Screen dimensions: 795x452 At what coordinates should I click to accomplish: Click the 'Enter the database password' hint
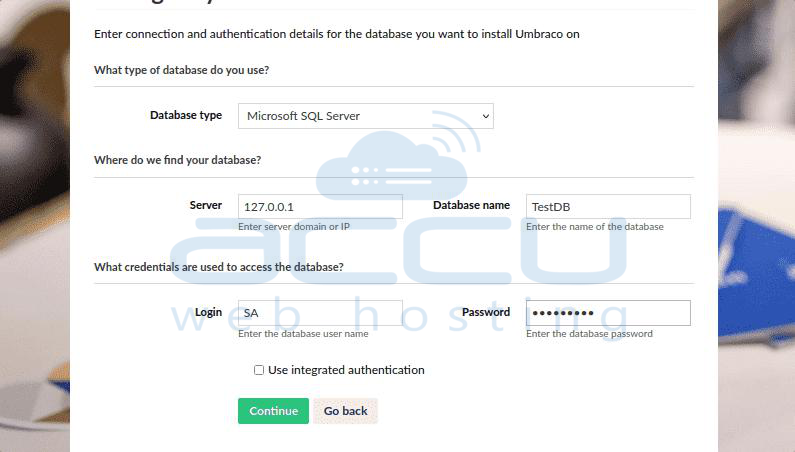[589, 334]
